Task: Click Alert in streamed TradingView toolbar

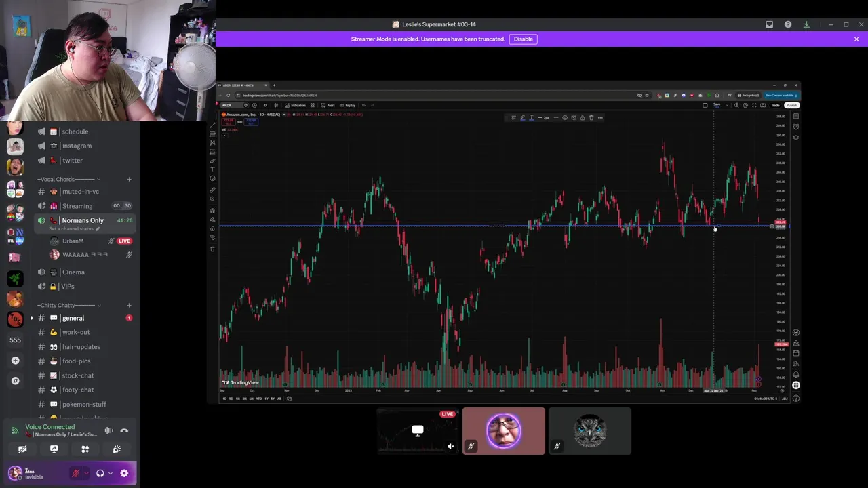Action: coord(329,105)
